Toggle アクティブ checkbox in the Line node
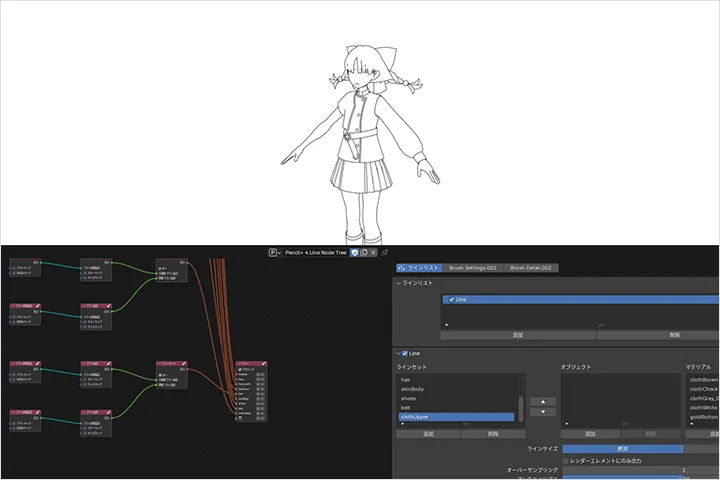 coord(240,369)
